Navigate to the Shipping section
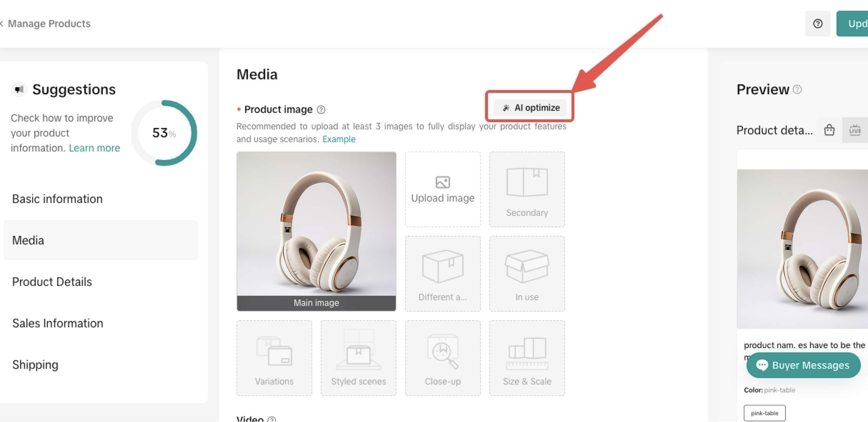This screenshot has height=422, width=868. click(35, 365)
